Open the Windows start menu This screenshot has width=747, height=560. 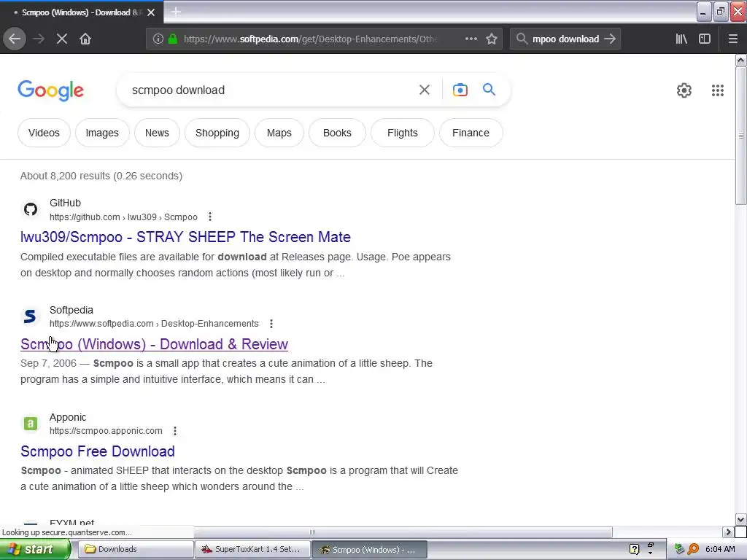click(x=34, y=550)
